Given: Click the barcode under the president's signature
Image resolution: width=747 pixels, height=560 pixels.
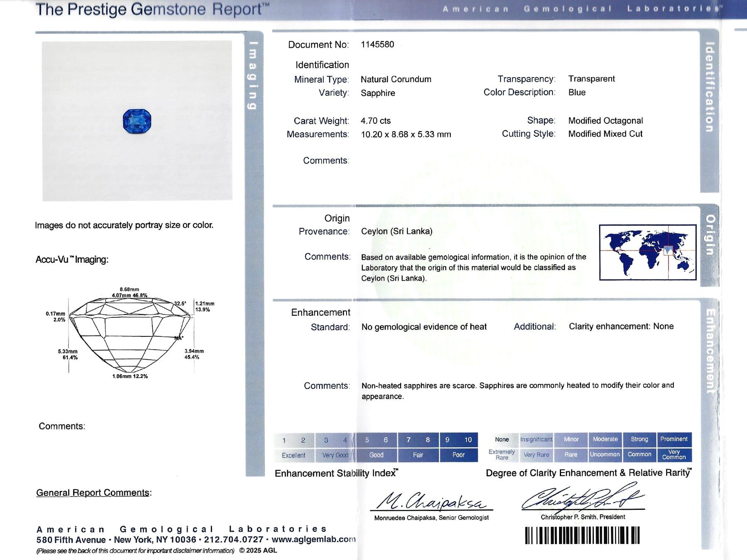Looking at the screenshot, I should point(582,535).
